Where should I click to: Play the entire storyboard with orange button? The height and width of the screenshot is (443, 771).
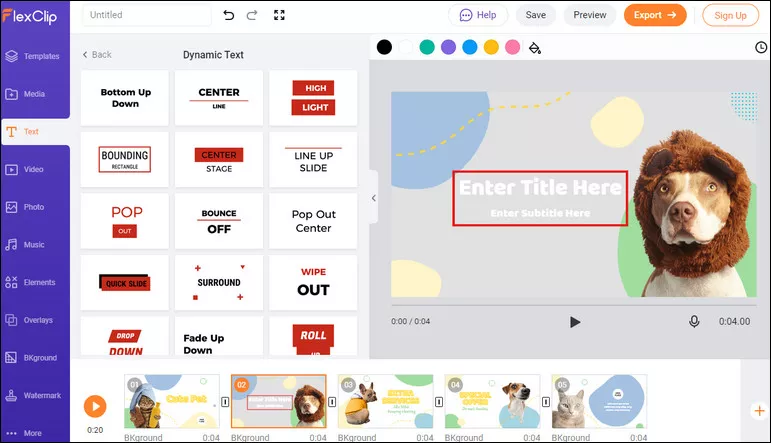point(95,406)
